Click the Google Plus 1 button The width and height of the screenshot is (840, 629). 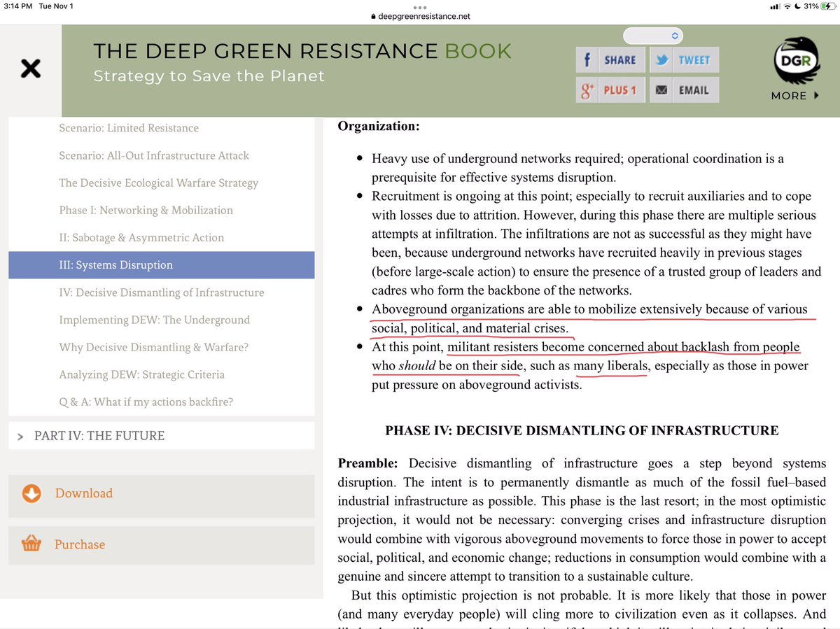[x=610, y=90]
